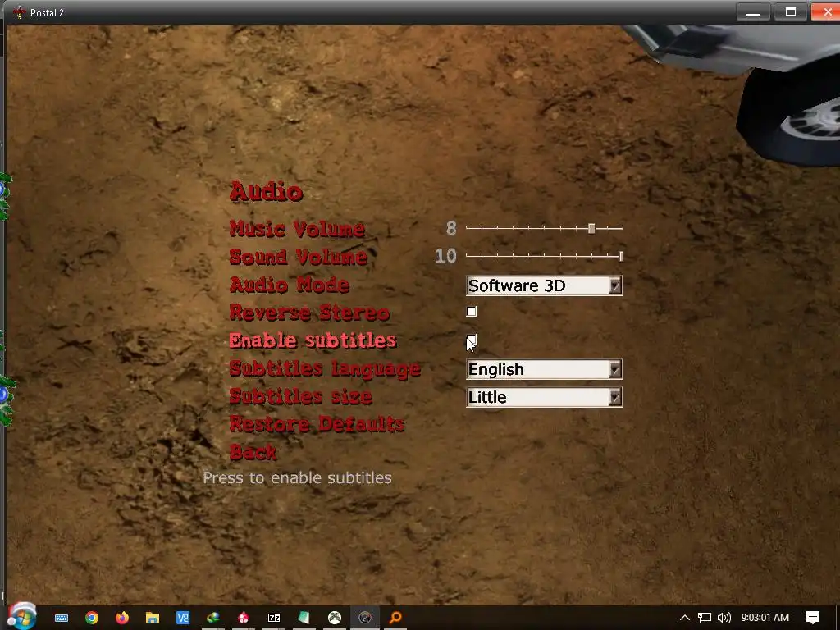Launch Firefox from taskbar
The height and width of the screenshot is (630, 840).
tap(122, 618)
